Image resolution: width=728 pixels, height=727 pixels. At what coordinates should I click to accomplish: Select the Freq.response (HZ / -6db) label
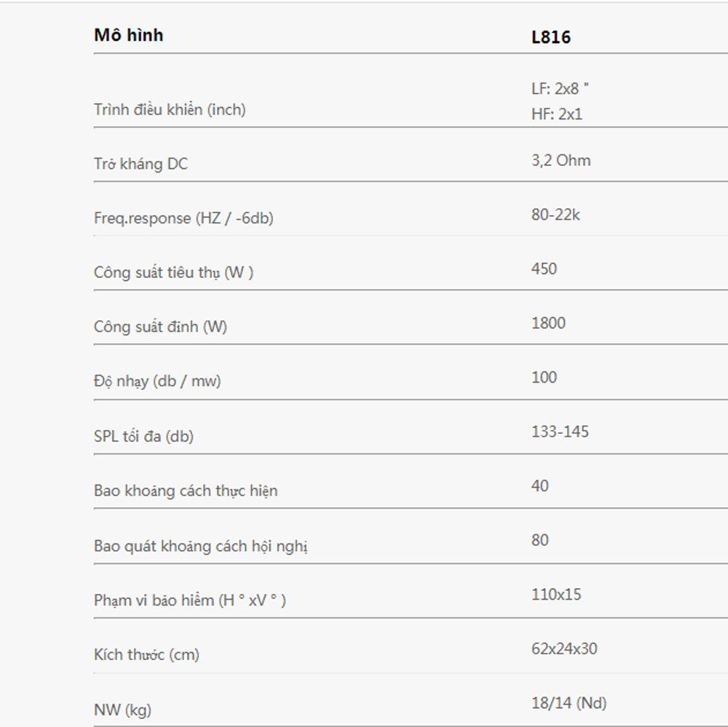point(183,218)
